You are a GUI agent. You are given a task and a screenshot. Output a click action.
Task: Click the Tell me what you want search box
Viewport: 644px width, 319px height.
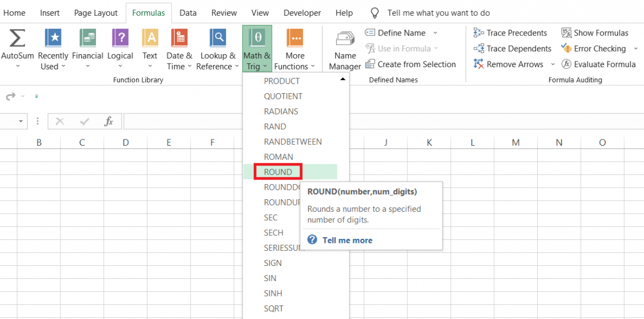coord(438,12)
